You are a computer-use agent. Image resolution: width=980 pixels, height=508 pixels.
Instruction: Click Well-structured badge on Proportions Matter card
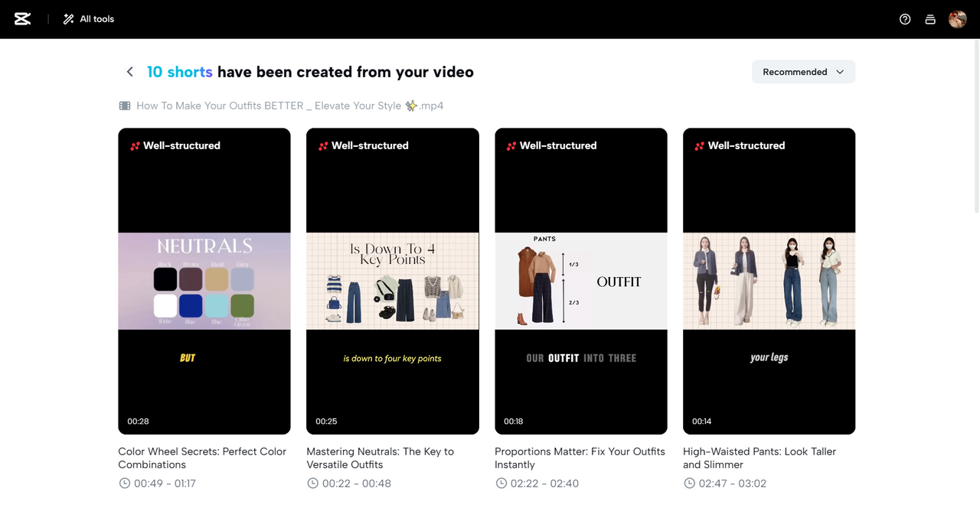click(552, 145)
